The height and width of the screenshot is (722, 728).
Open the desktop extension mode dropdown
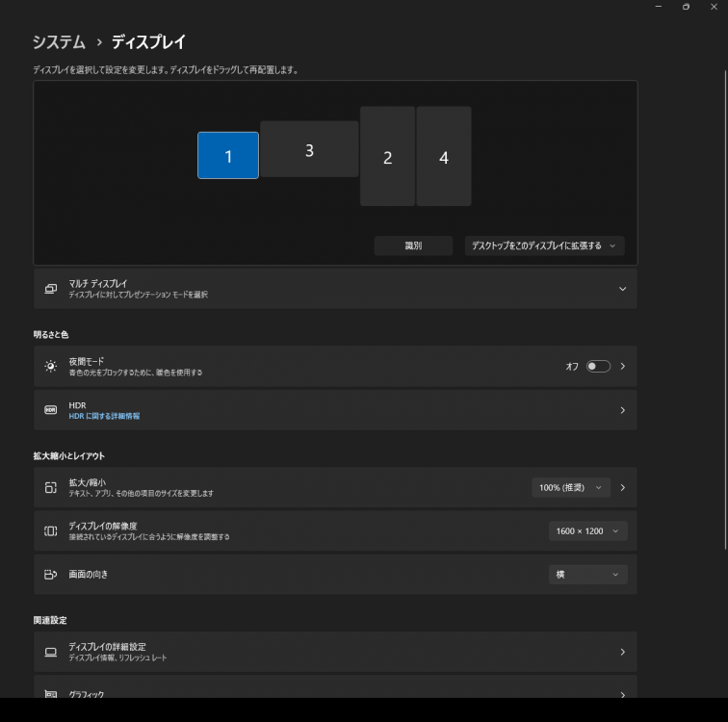[544, 246]
